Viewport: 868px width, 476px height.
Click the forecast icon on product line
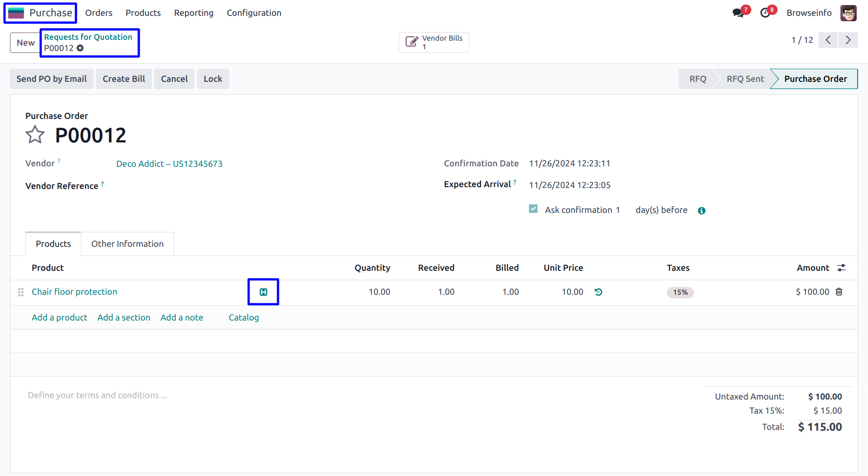pyautogui.click(x=263, y=292)
